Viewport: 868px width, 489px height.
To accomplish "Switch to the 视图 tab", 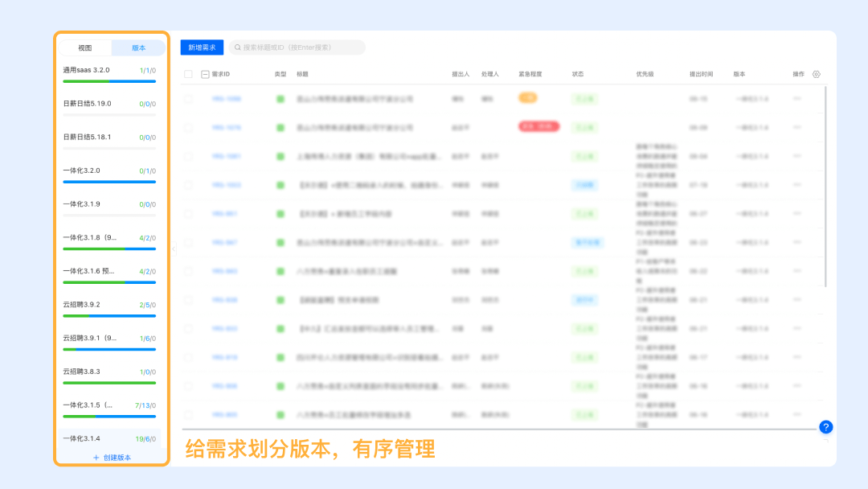I will 85,48.
